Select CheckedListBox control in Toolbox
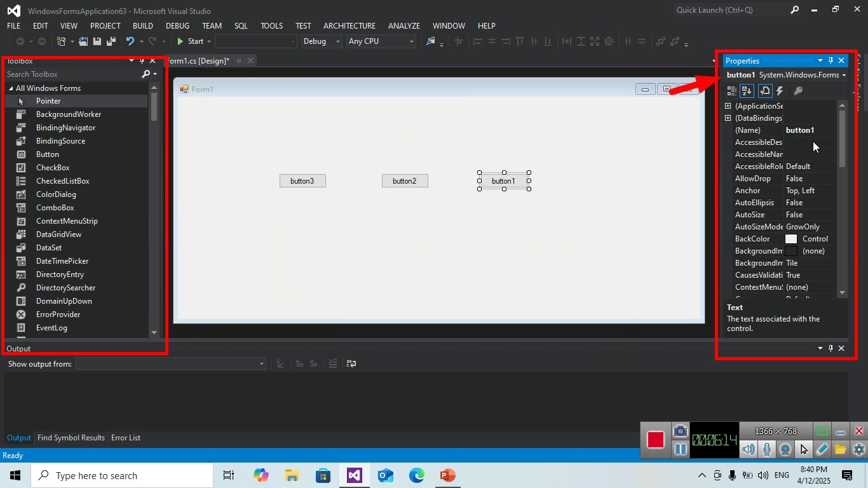 (76, 181)
